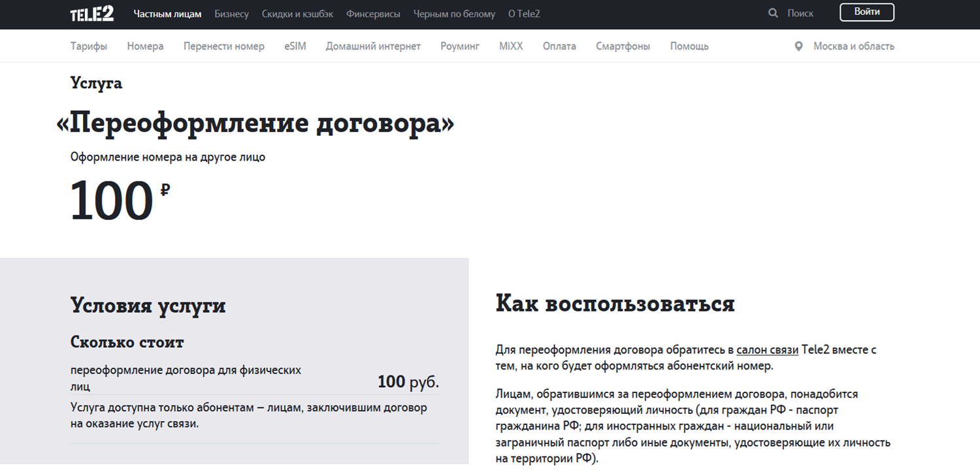The width and height of the screenshot is (980, 474).
Task: Click the search magnifier icon
Action: point(774,13)
